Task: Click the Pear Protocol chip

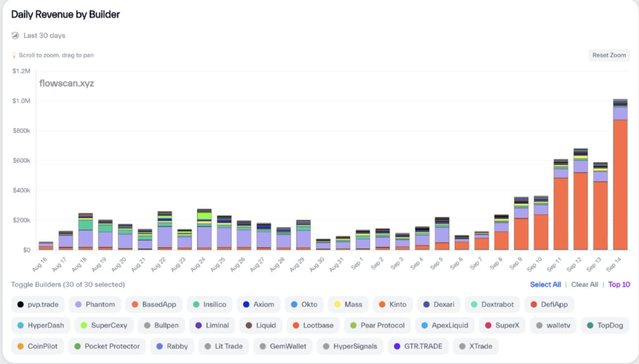Action: 377,325
